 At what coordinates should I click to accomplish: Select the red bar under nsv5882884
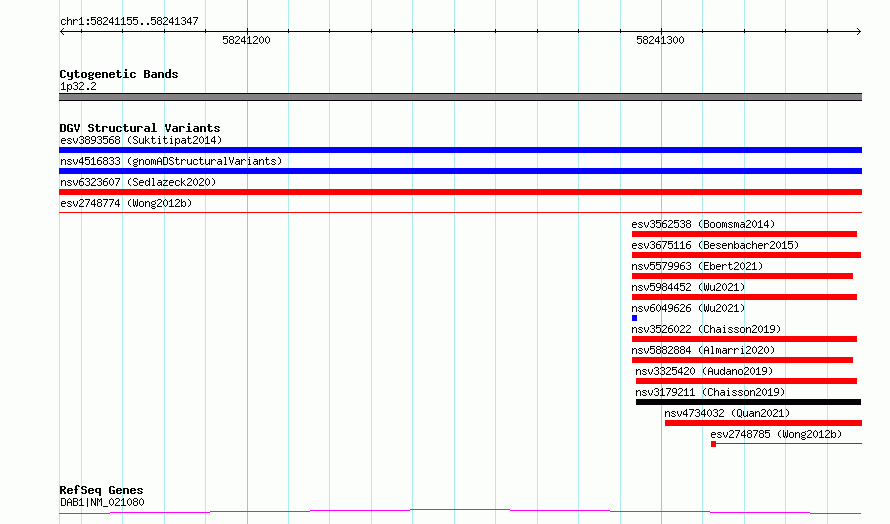742,360
